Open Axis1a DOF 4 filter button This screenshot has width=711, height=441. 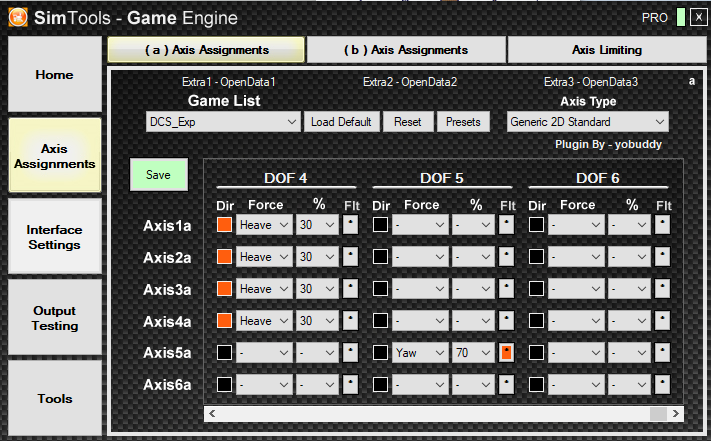pyautogui.click(x=351, y=225)
